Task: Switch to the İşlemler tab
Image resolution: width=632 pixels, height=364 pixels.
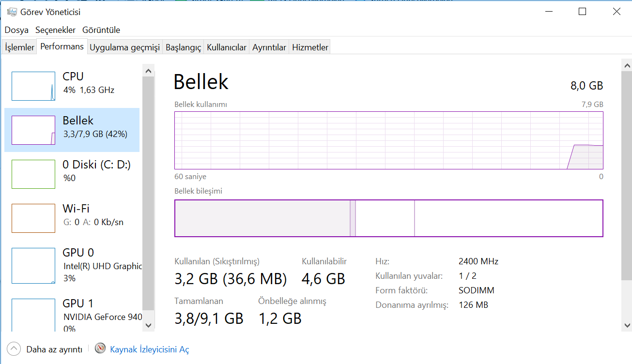Action: point(19,47)
